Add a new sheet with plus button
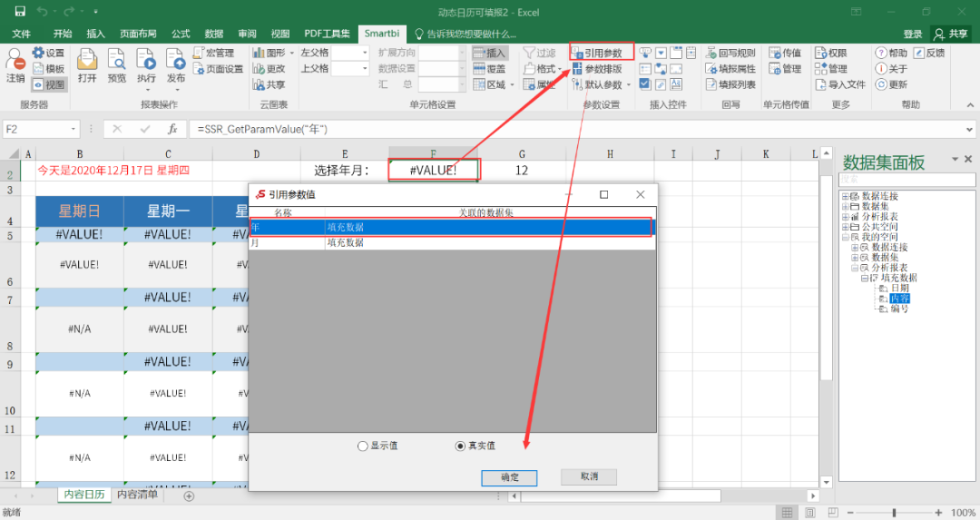980x520 pixels. 189,495
